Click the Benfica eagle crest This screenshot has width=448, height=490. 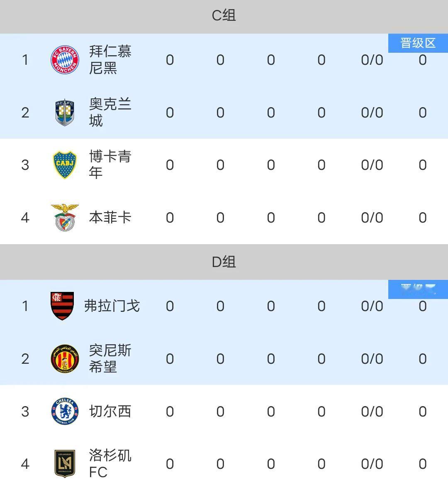65,218
